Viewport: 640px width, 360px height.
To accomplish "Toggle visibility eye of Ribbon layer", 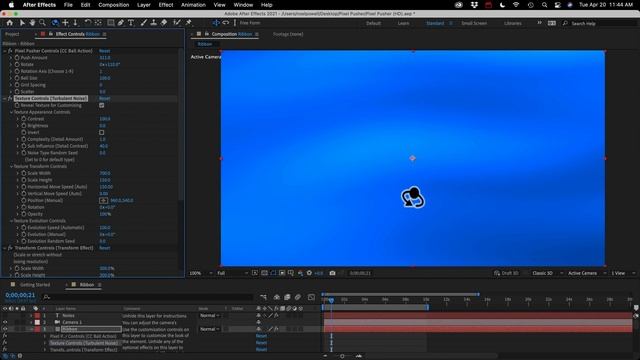I will pyautogui.click(x=5, y=329).
